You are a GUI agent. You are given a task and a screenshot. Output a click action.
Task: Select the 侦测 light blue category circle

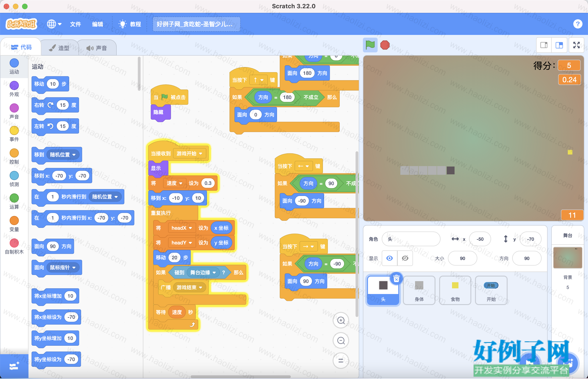14,175
